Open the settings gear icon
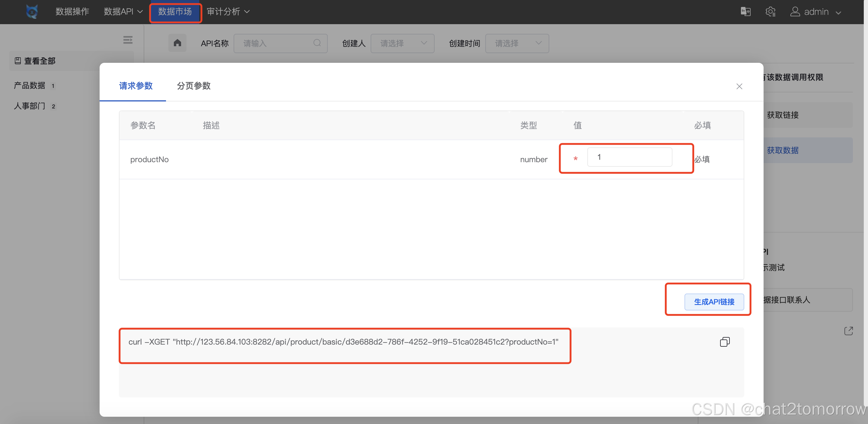This screenshot has height=424, width=868. (770, 12)
